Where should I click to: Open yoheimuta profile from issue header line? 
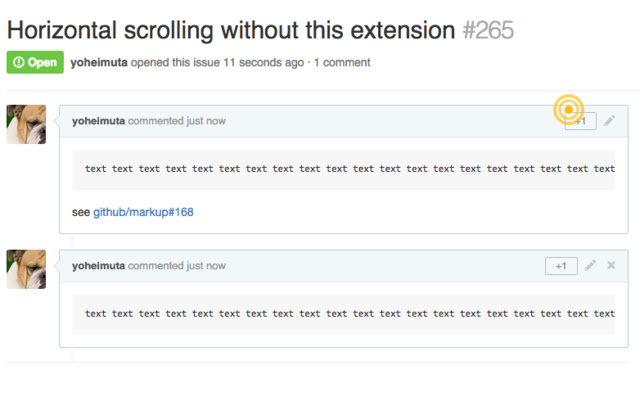pos(105,62)
